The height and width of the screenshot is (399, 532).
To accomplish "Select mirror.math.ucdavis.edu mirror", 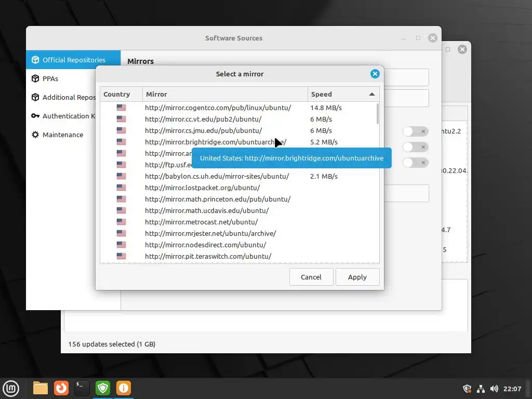I will click(240, 210).
